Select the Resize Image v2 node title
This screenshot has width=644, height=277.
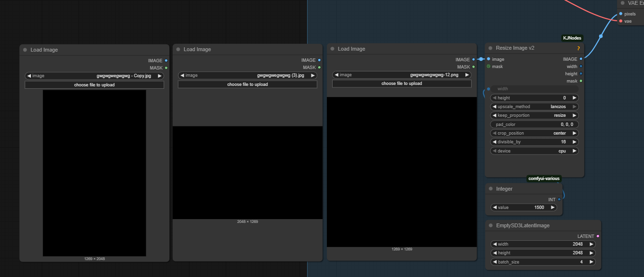point(515,48)
